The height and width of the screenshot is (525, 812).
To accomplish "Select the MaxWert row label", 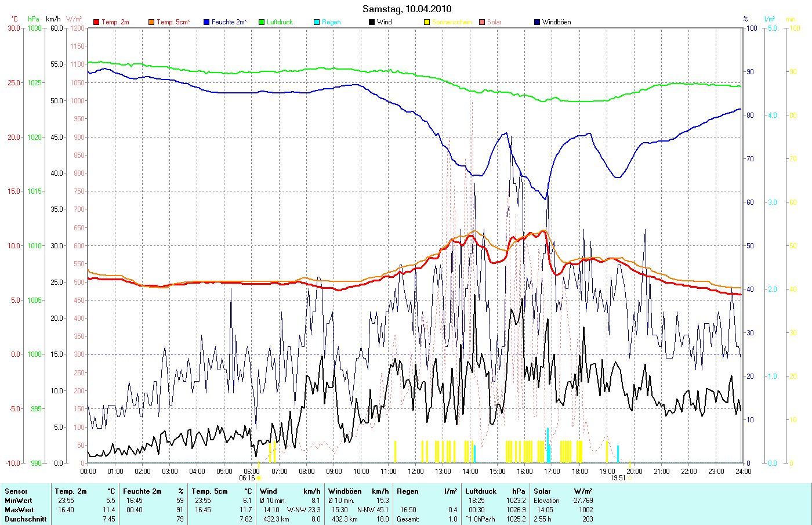I will pyautogui.click(x=19, y=510).
